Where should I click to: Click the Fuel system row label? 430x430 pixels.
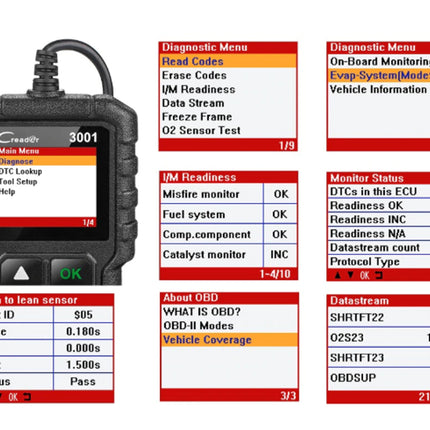(194, 214)
